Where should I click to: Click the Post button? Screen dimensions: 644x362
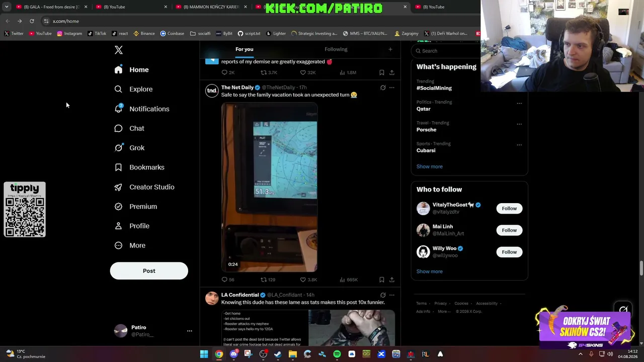click(x=149, y=270)
